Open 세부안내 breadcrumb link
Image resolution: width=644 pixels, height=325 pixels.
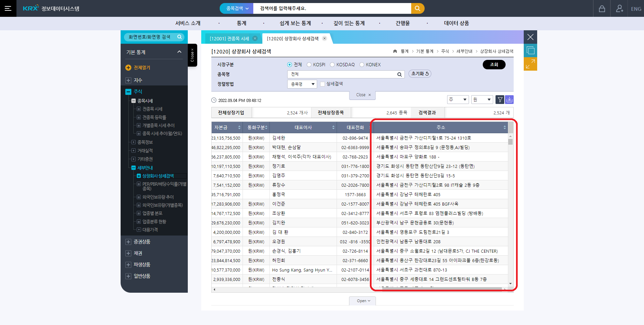point(464,51)
